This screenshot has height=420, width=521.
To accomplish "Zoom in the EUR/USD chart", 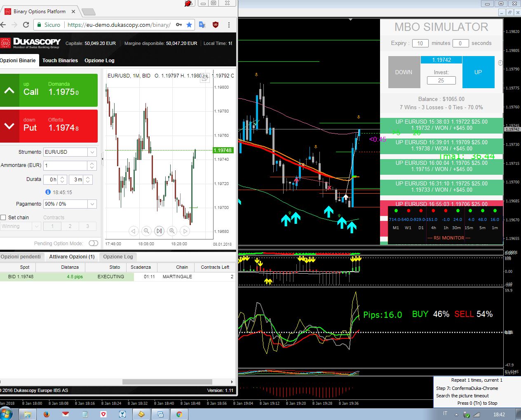I will point(172,231).
